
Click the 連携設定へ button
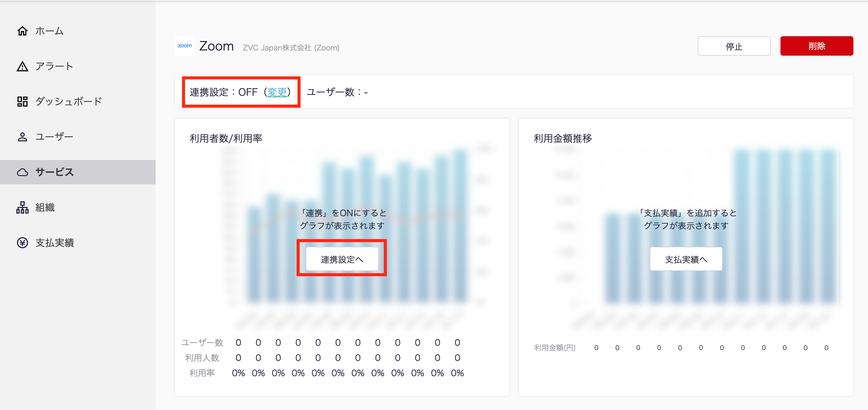[342, 259]
